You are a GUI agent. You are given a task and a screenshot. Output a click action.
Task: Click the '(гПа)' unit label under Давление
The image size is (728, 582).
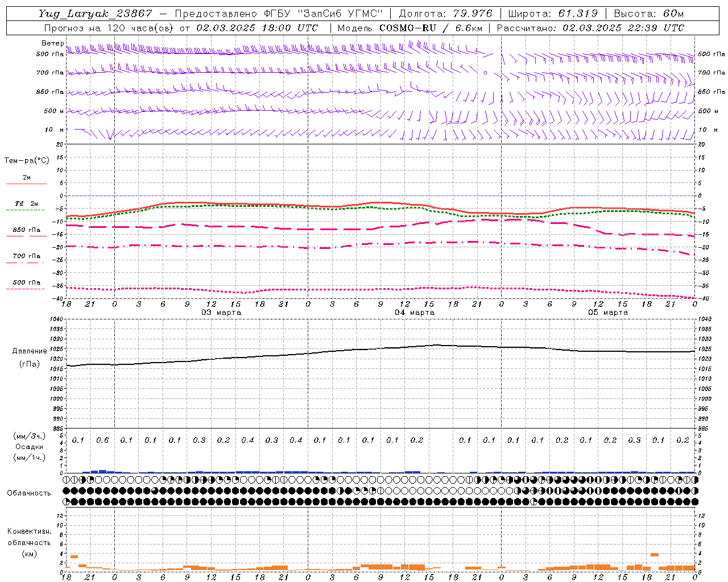(30, 364)
